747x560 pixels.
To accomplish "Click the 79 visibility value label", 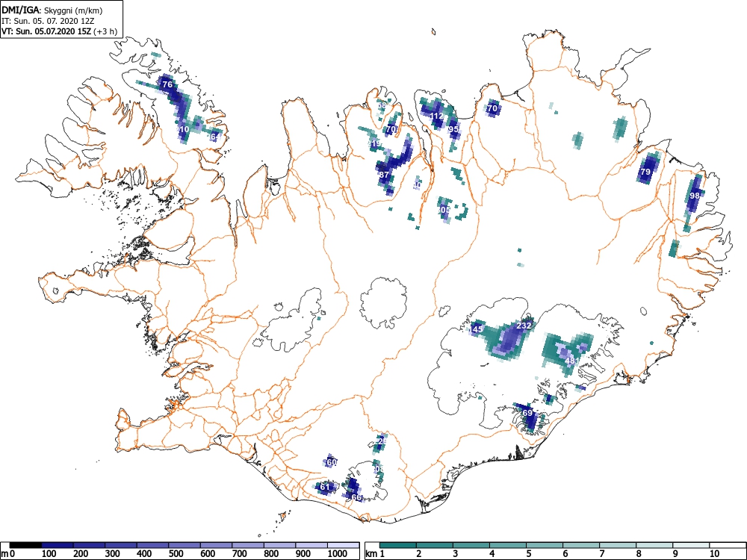I will click(x=645, y=172).
